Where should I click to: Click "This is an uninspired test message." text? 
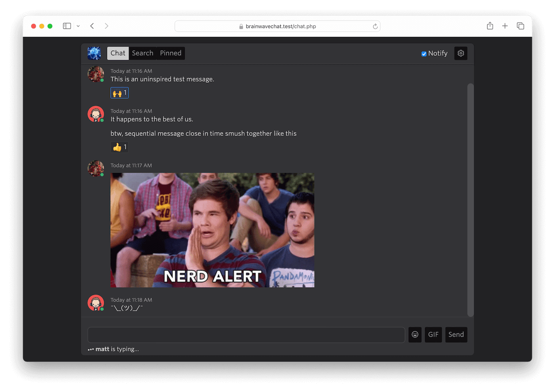tap(163, 79)
